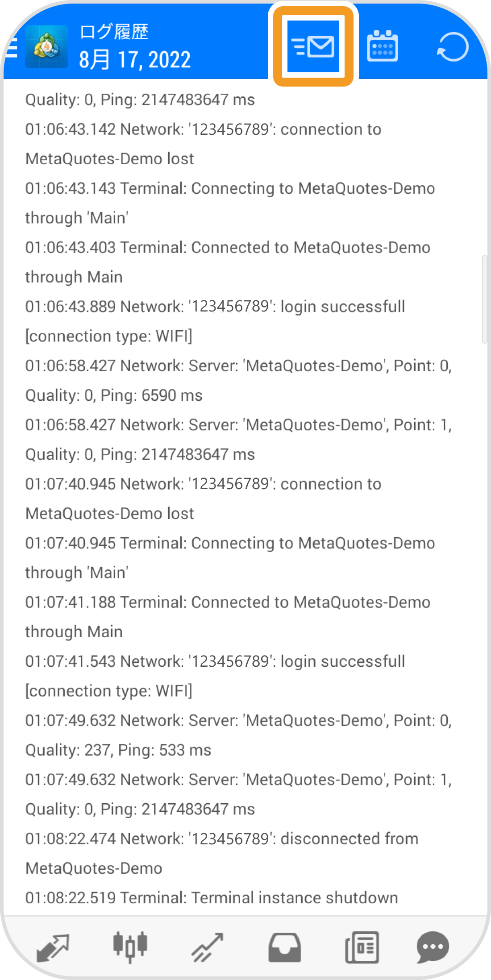
Task: Open the Trade tab with trend arrow
Action: click(x=207, y=947)
